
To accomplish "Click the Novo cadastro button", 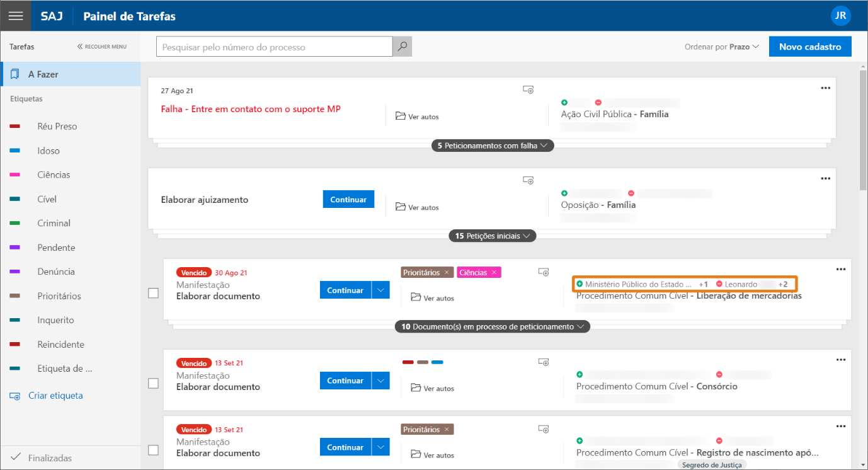I will point(809,47).
